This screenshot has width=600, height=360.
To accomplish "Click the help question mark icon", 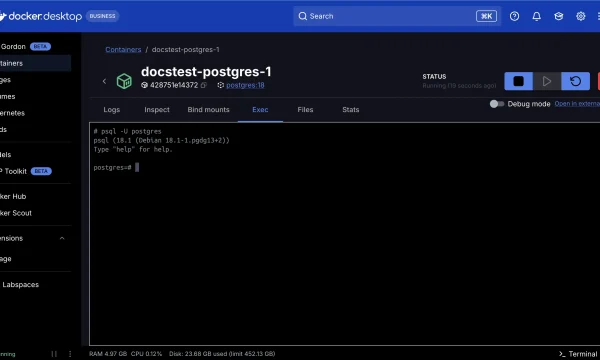I will click(x=514, y=16).
